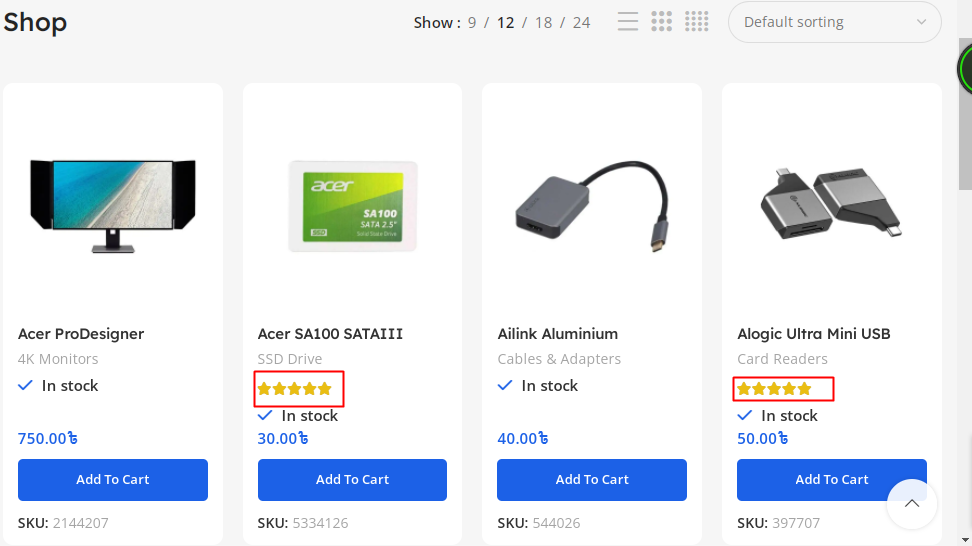Image resolution: width=972 pixels, height=546 pixels.
Task: Switch to list view layout icon
Action: (x=628, y=22)
